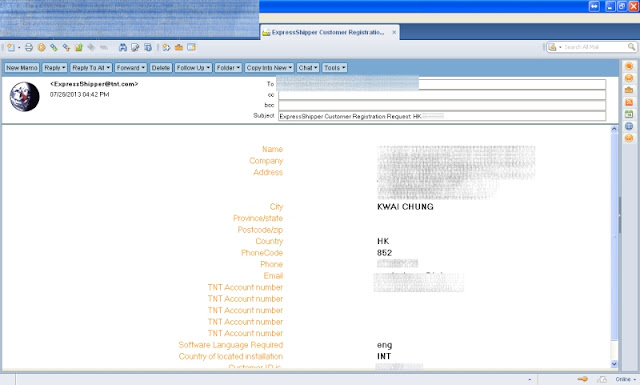Open the Reply To All dropdown

[91, 68]
